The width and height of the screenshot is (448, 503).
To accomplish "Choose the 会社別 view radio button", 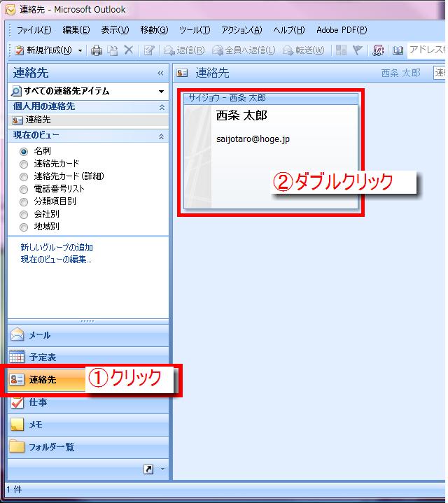I will click(x=24, y=214).
